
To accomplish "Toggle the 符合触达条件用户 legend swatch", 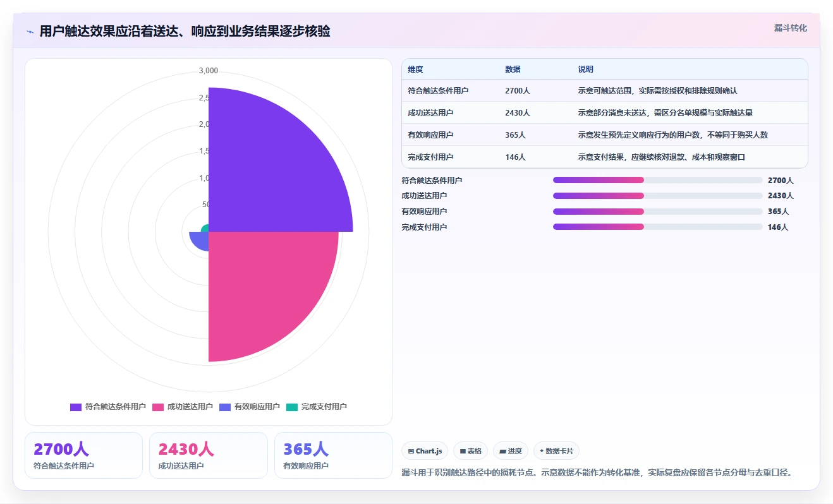I will click(x=76, y=407).
